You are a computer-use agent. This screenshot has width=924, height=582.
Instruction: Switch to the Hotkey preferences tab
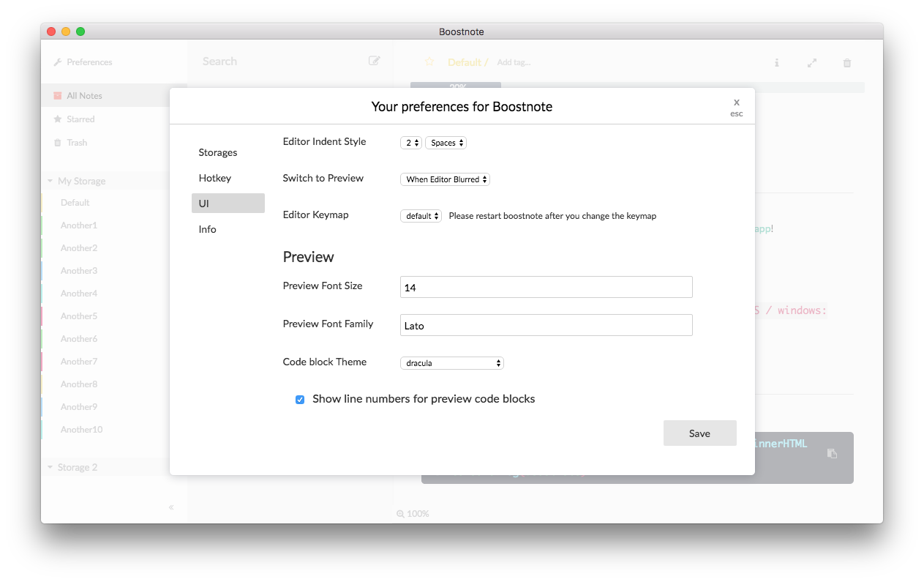point(214,177)
